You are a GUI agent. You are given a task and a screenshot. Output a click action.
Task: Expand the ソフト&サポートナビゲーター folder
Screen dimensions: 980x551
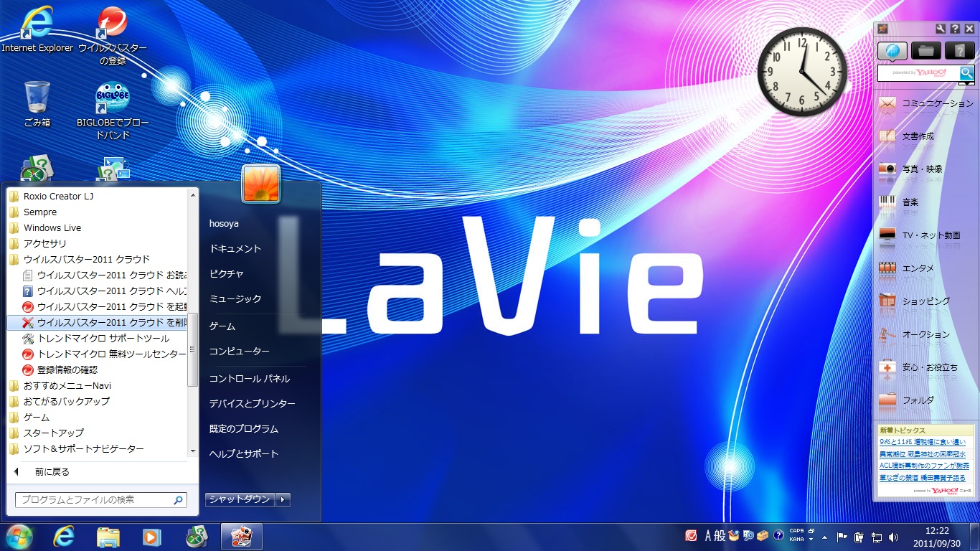[97, 448]
